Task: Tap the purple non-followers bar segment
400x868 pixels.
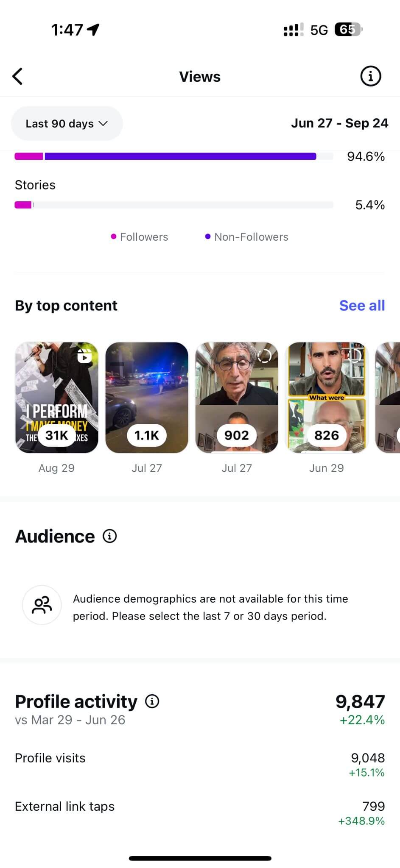Action: coord(180,156)
